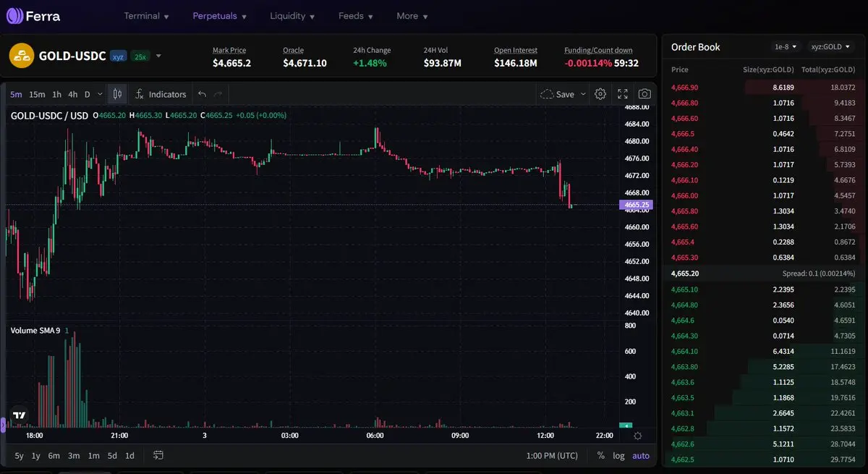868x474 pixels.
Task: Open the candlestick chart type selector
Action: pyautogui.click(x=117, y=94)
